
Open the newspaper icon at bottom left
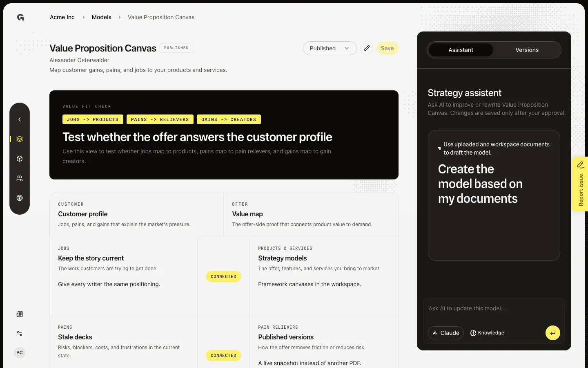click(x=20, y=314)
